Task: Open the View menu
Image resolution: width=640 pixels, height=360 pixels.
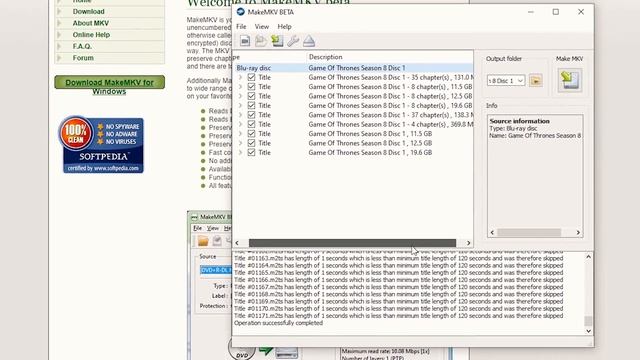Action: coord(262,27)
